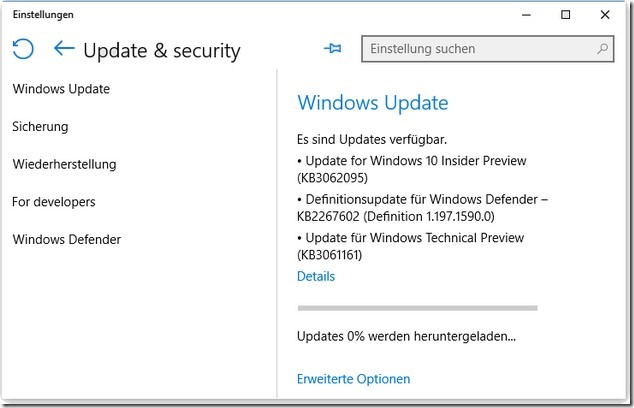Focus the 'Einstellung suchen' search field
This screenshot has height=408, width=634.
[480, 48]
